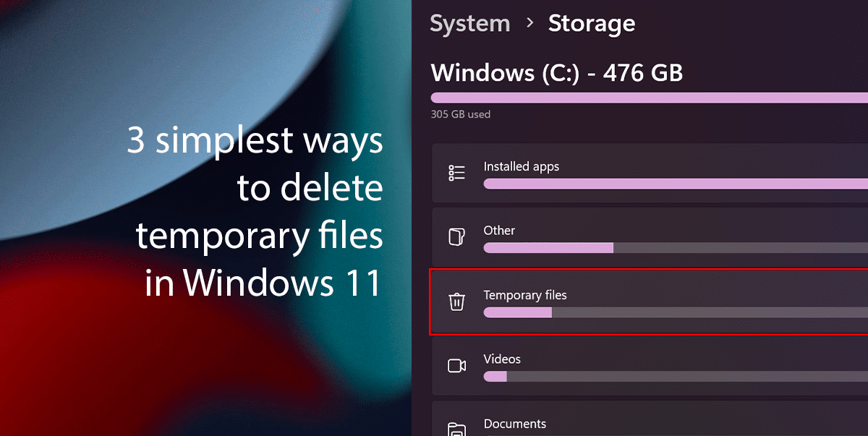Screen dimensions: 868x436
Task: Click the trash can icon beside Temporary files
Action: pos(456,303)
